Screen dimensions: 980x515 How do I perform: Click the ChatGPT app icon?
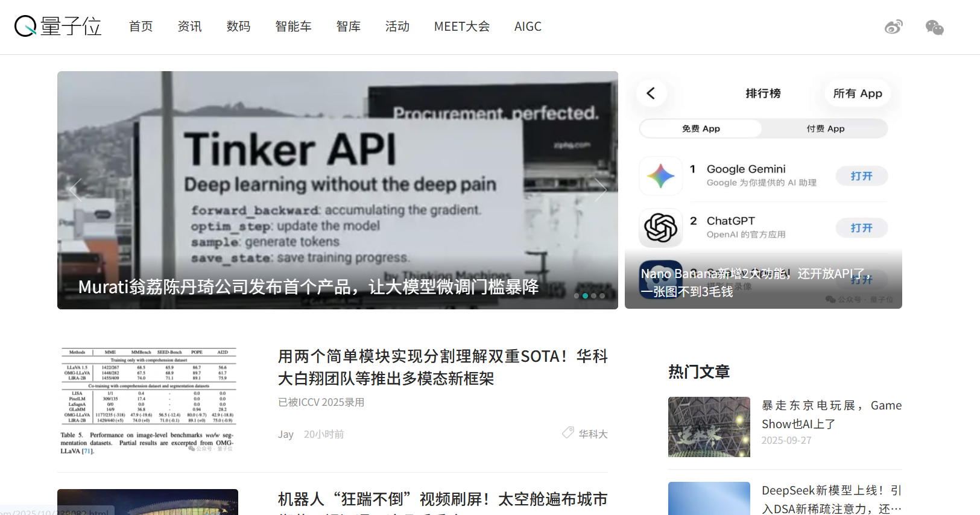(x=661, y=228)
